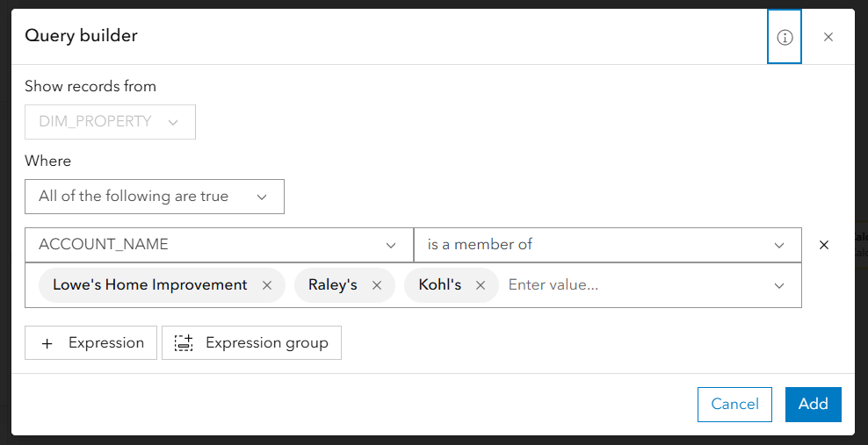The width and height of the screenshot is (868, 445).
Task: Click the Enter value input field
Action: pos(637,285)
